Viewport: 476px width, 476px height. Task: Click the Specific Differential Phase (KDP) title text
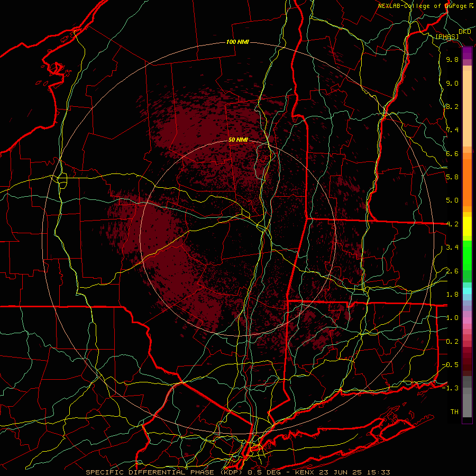coord(166,472)
